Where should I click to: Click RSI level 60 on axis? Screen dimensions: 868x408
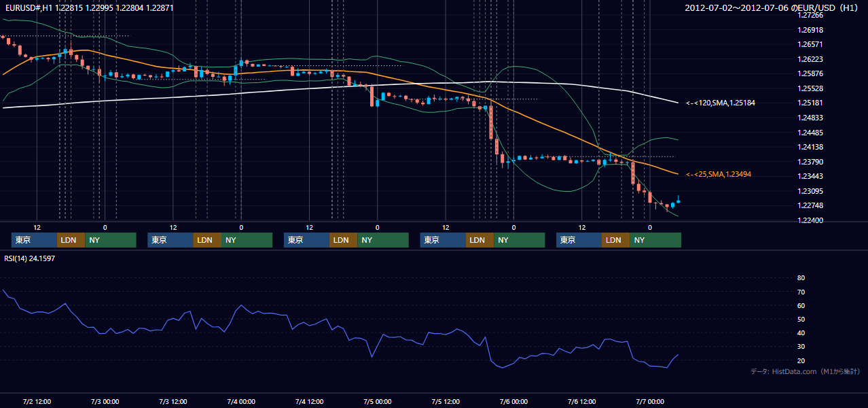coord(801,305)
